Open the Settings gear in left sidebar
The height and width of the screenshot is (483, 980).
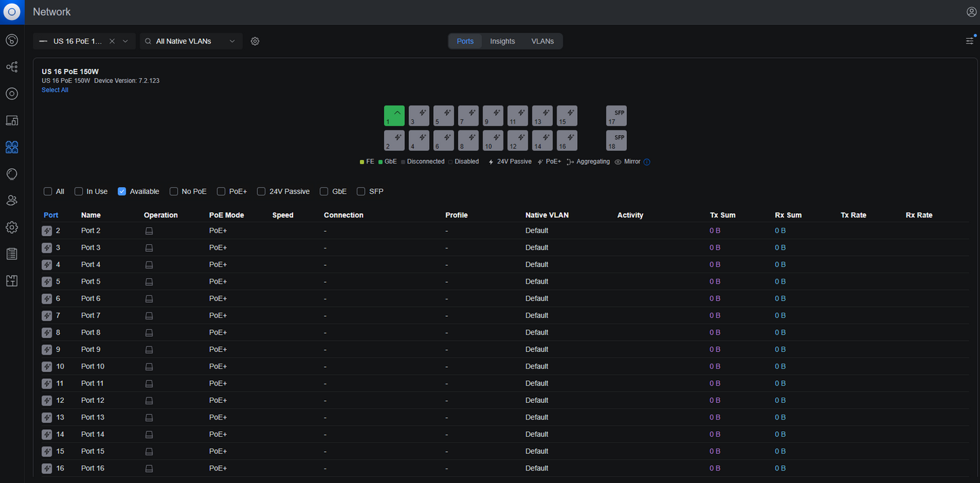pyautogui.click(x=12, y=227)
